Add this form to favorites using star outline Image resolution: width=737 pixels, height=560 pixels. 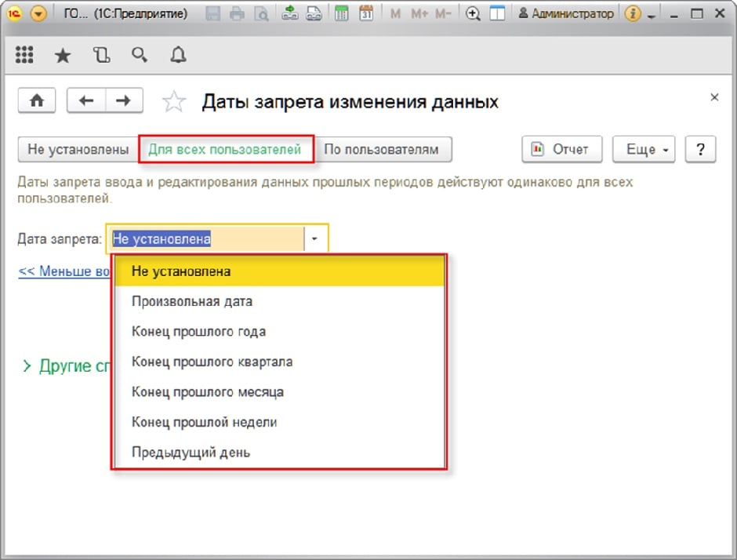[x=173, y=101]
